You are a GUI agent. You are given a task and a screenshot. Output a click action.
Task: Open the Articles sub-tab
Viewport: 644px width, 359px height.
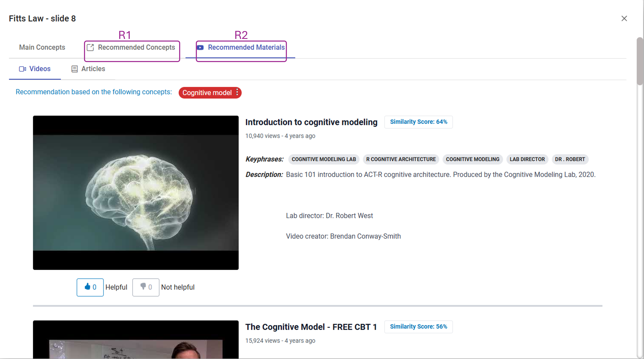tap(93, 69)
